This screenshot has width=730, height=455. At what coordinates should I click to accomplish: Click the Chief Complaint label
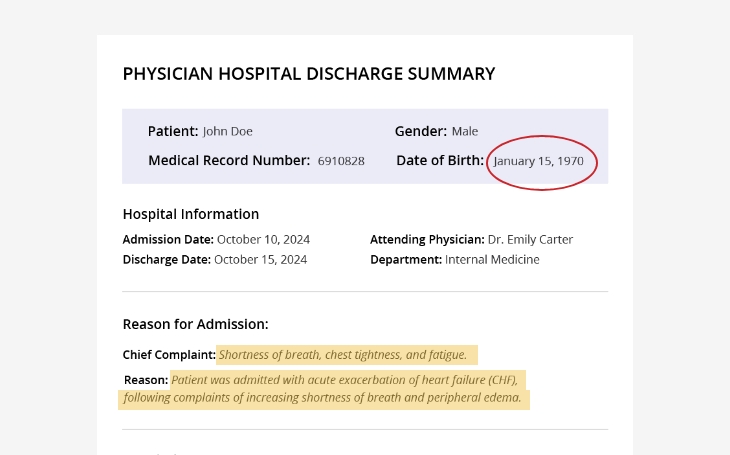[168, 355]
